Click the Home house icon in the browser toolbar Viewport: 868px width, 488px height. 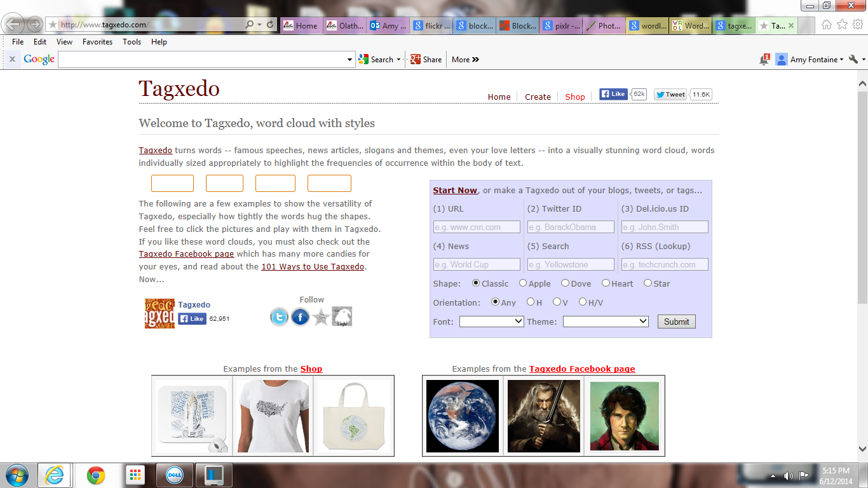click(827, 24)
